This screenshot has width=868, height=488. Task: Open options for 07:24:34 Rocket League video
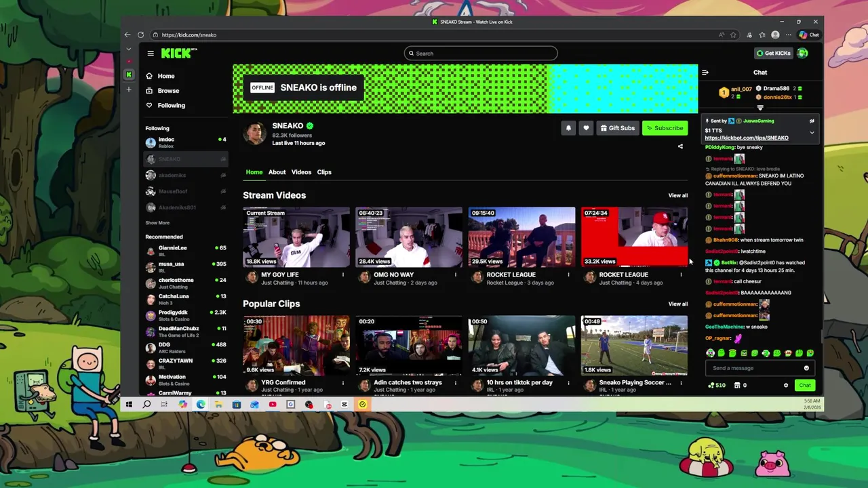[x=681, y=275]
